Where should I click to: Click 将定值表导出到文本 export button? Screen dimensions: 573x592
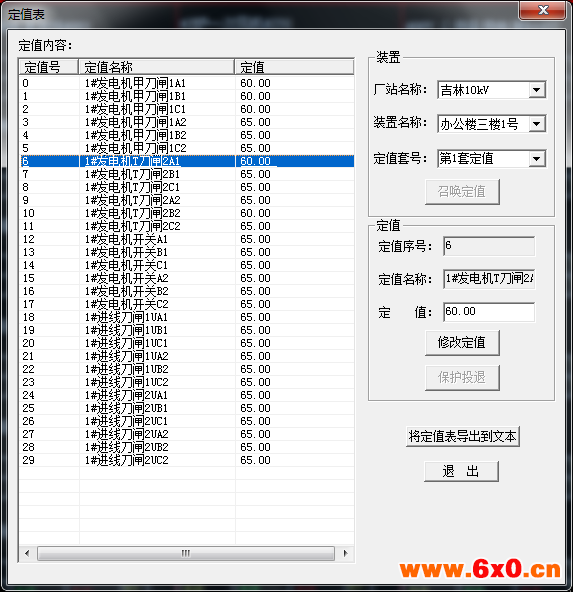click(463, 436)
